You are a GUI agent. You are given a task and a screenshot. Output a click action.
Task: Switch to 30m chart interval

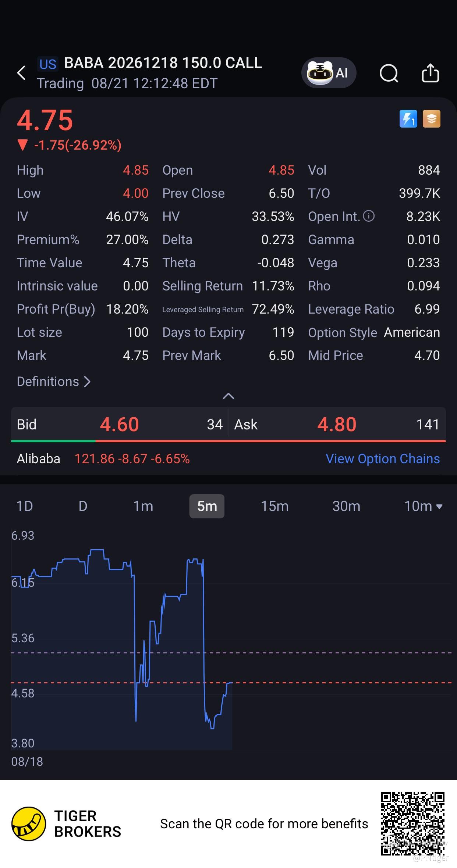pos(346,506)
